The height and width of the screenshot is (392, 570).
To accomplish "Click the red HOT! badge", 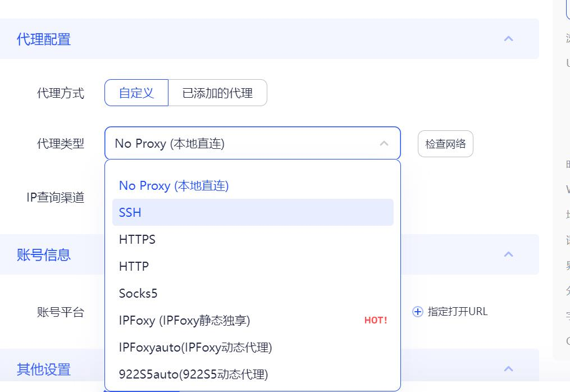I will (376, 320).
